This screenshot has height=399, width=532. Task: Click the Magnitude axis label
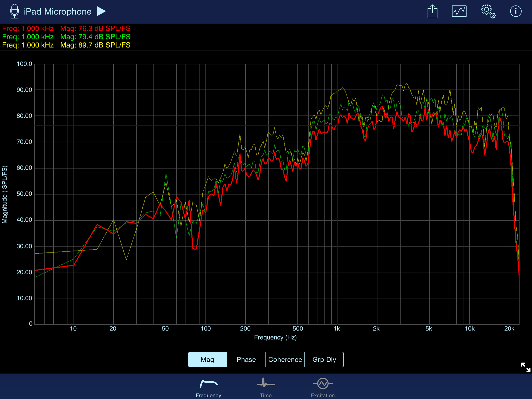point(5,194)
